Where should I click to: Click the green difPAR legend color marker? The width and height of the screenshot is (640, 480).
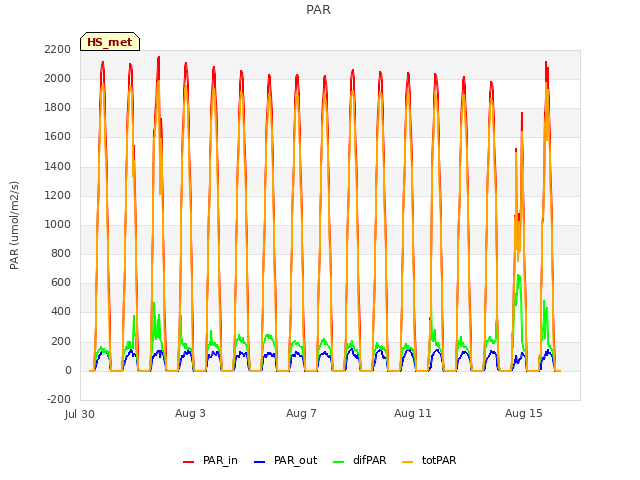339,462
